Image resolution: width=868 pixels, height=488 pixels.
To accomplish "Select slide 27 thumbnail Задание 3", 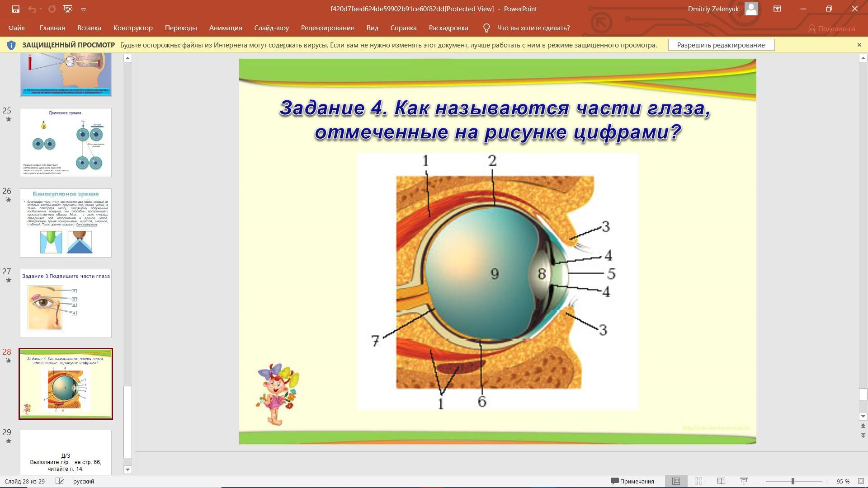I will click(66, 303).
